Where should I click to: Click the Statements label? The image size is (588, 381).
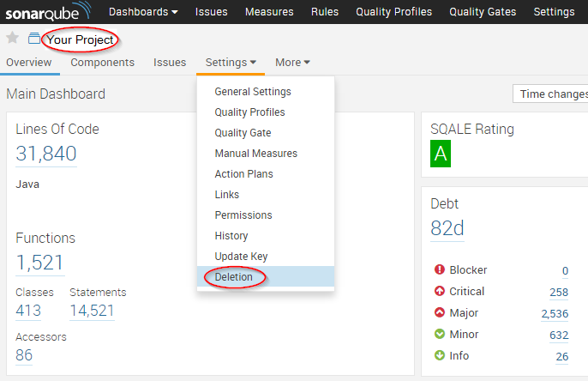98,293
